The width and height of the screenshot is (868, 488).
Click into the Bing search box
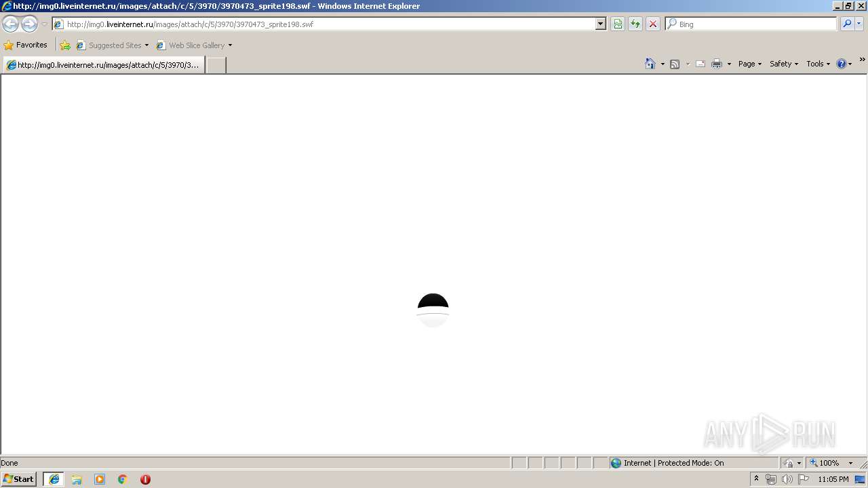(751, 24)
